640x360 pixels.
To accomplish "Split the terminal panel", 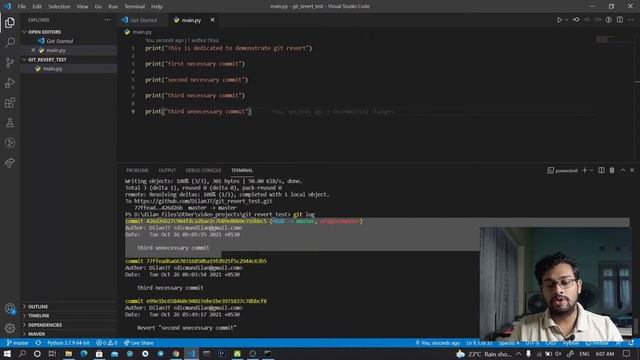I will (601, 170).
